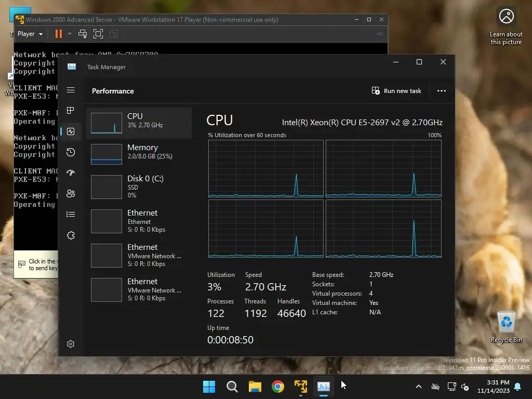Click the Threads count 1192

point(256,313)
